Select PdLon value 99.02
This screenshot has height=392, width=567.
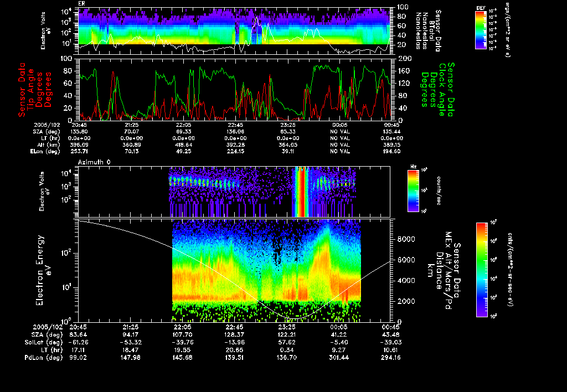click(79, 358)
